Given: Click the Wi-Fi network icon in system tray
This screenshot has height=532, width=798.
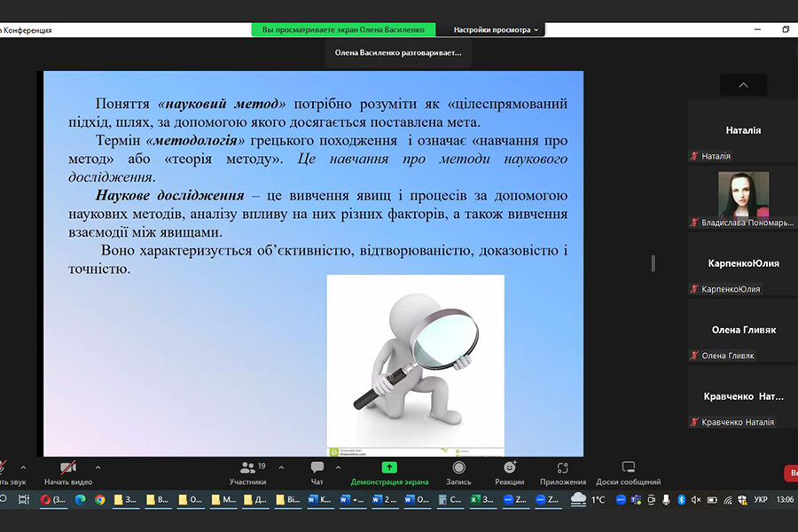Looking at the screenshot, I should [728, 499].
